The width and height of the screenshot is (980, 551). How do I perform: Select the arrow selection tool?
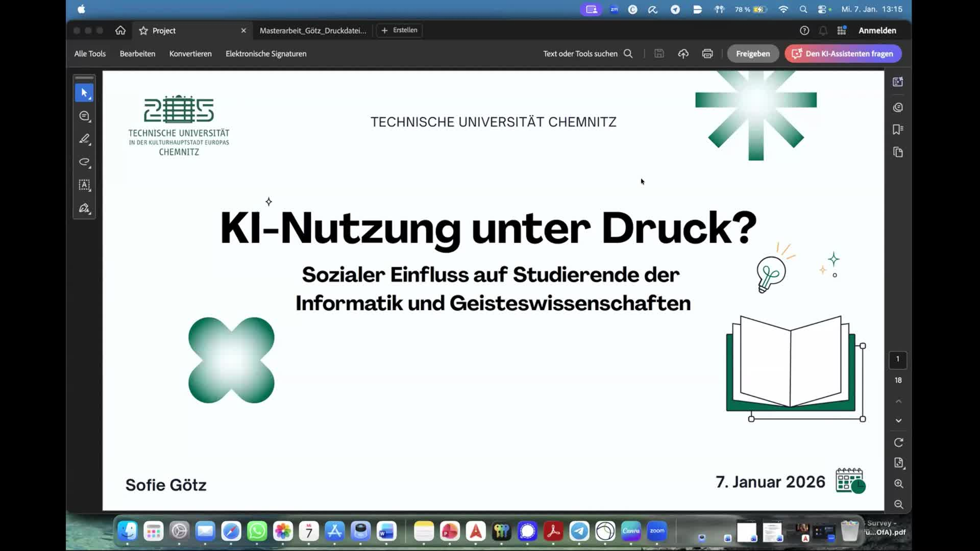pos(84,93)
